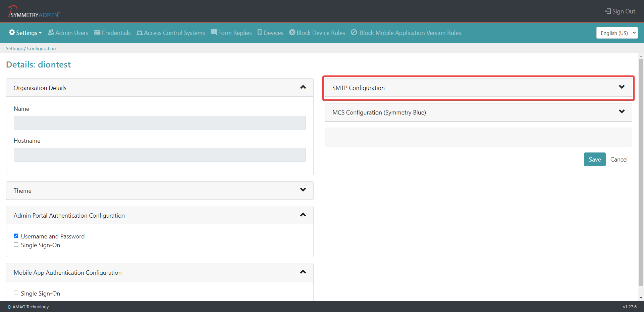The image size is (644, 312).
Task: Open the Block Device Rules menu label
Action: 321,33
